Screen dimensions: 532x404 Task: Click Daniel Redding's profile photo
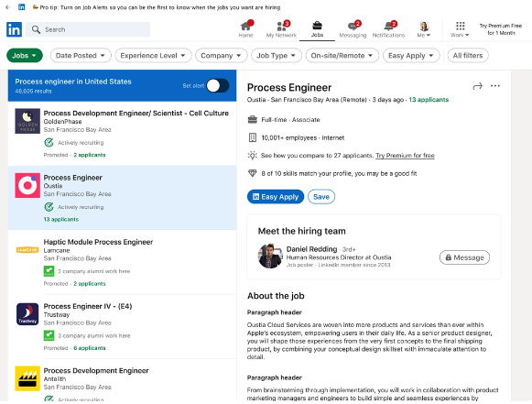pyautogui.click(x=270, y=256)
